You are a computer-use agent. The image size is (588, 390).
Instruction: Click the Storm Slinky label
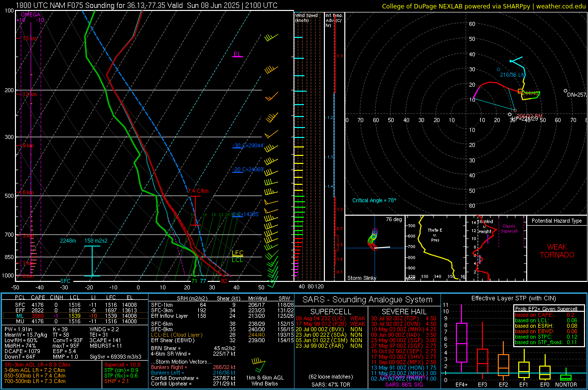click(x=361, y=278)
